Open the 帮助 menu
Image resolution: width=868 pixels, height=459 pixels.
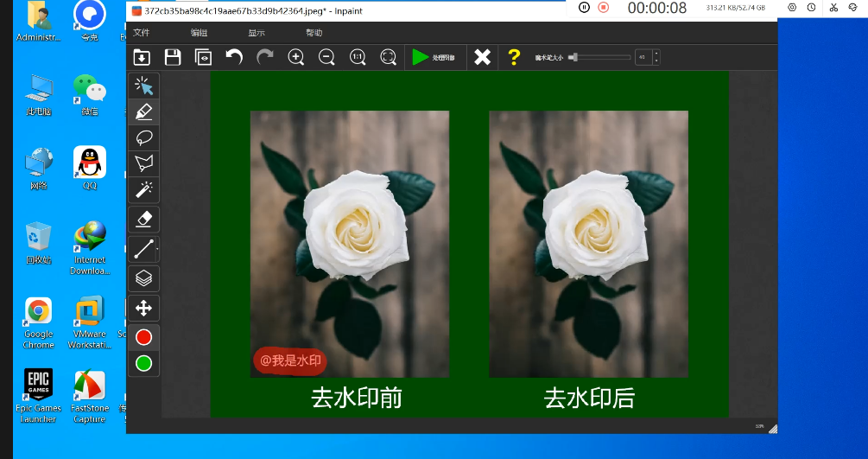point(314,33)
